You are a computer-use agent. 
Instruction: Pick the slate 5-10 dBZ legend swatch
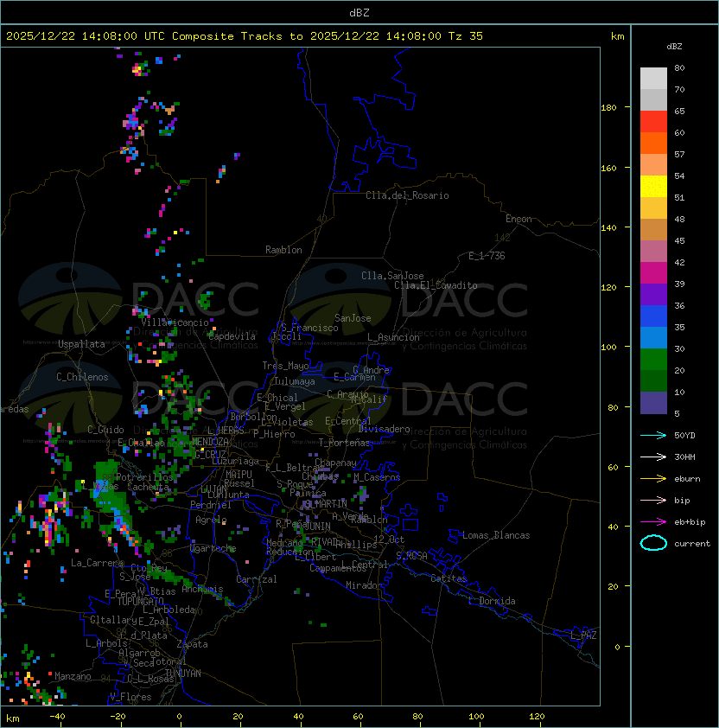click(x=653, y=403)
